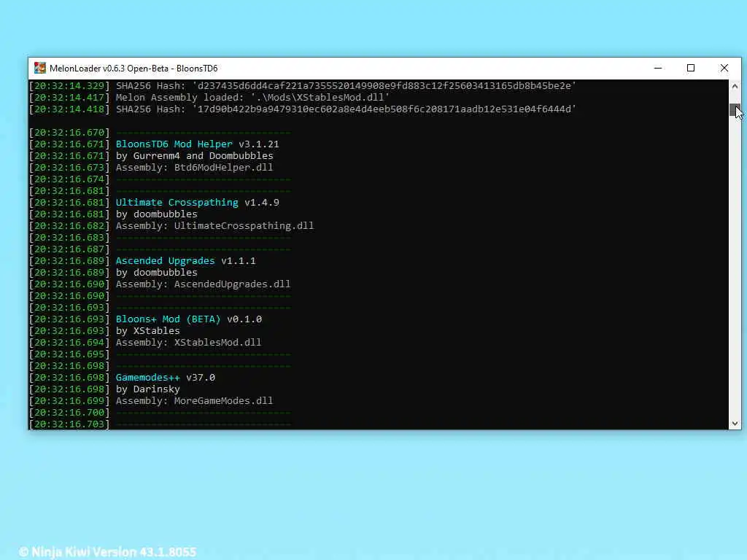This screenshot has width=747, height=560.
Task: Click the SHA256 hash starting with 'd237435d'
Action: pos(384,86)
